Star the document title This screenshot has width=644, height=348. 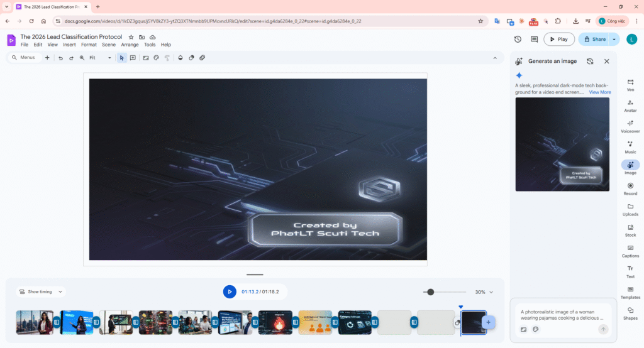[x=131, y=37]
